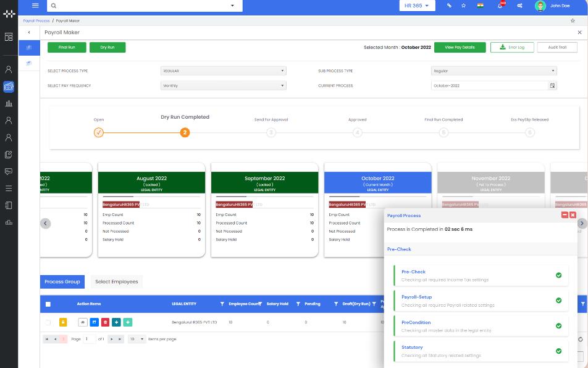588x368 pixels.
Task: Expand the Select Process Type dropdown
Action: coord(223,71)
